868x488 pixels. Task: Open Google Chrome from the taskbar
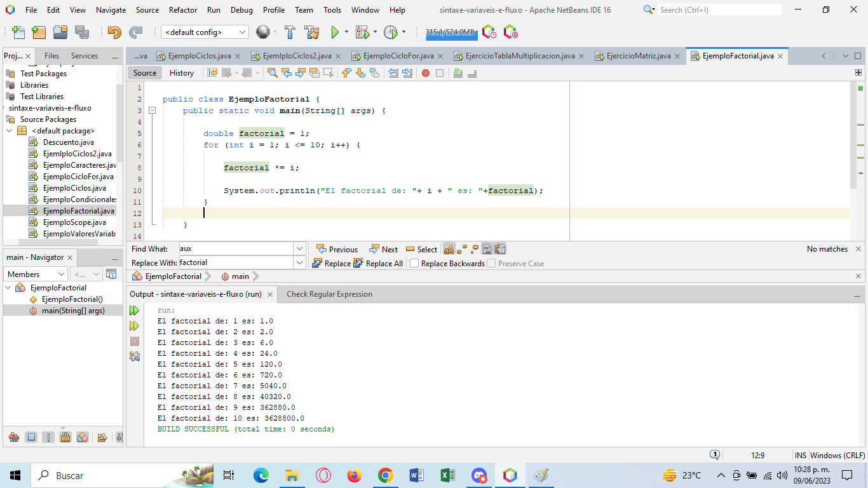coord(385,475)
